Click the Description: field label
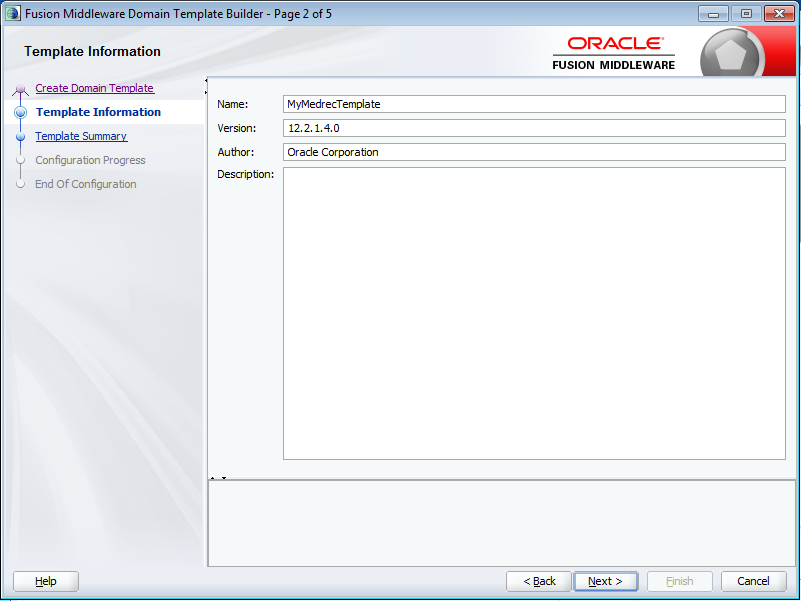This screenshot has height=601, width=801. tap(246, 174)
